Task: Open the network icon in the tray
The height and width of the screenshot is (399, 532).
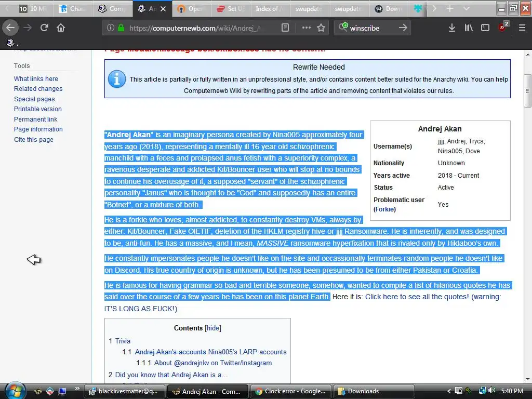Action: (x=482, y=391)
